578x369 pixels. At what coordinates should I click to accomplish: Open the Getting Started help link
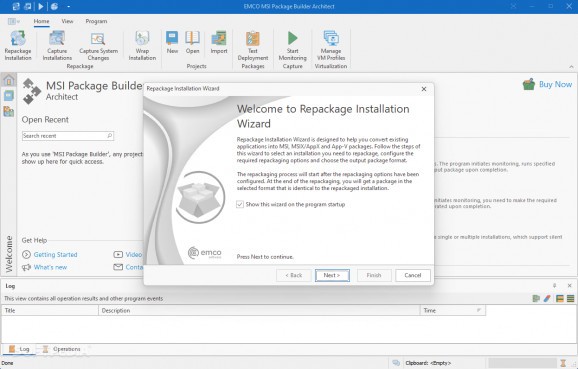pyautogui.click(x=55, y=255)
